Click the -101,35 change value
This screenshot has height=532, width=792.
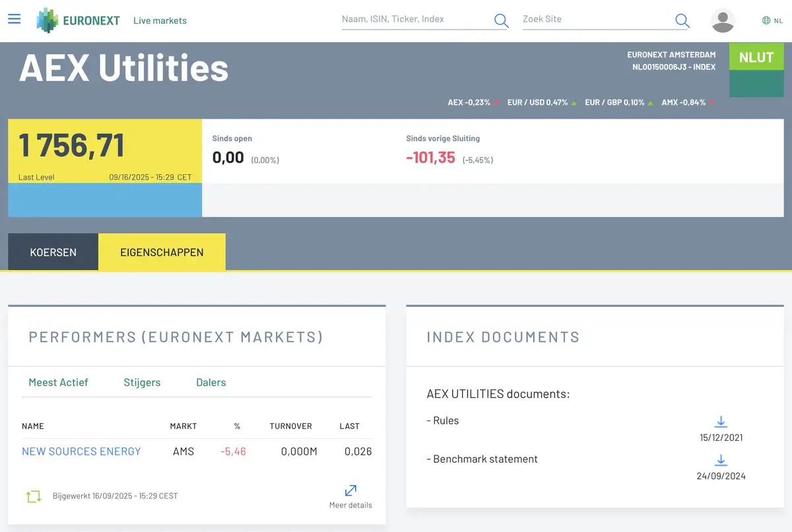431,157
